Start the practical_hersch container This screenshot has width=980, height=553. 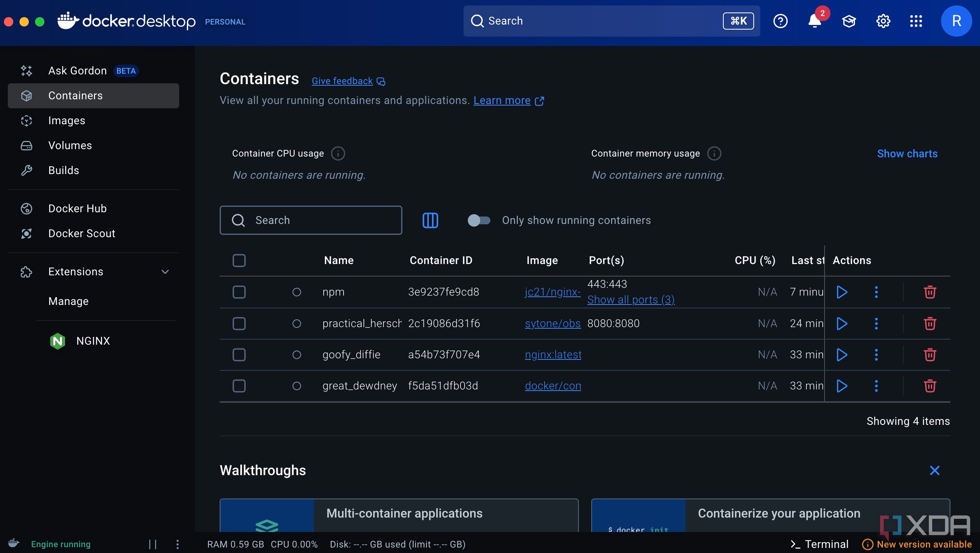pos(842,324)
